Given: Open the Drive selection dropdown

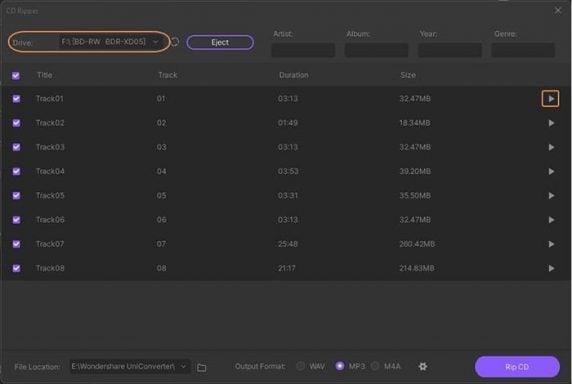Looking at the screenshot, I should 109,42.
